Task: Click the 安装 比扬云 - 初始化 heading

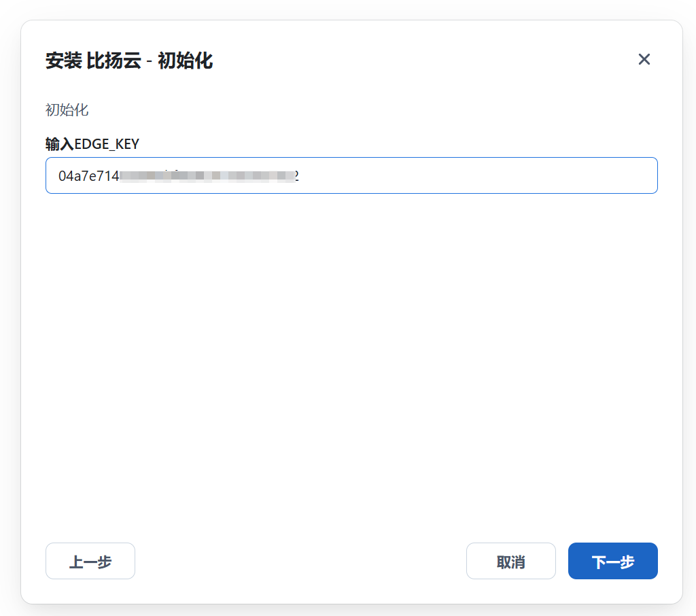Action: (x=129, y=61)
